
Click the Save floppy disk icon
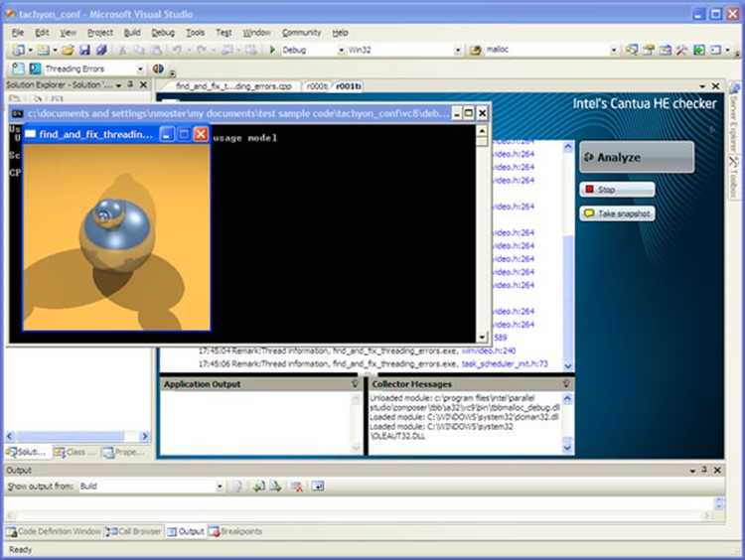tap(84, 50)
